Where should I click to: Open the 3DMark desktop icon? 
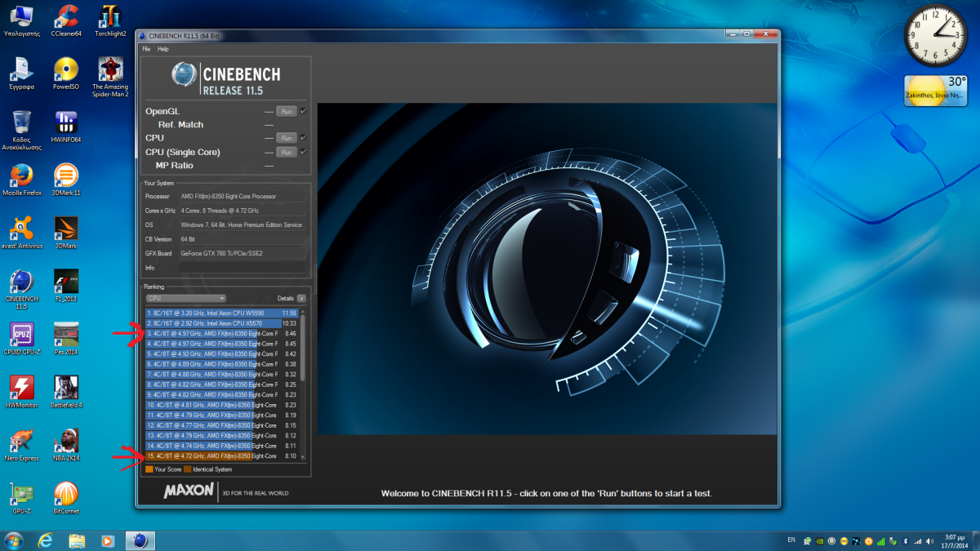(x=66, y=233)
